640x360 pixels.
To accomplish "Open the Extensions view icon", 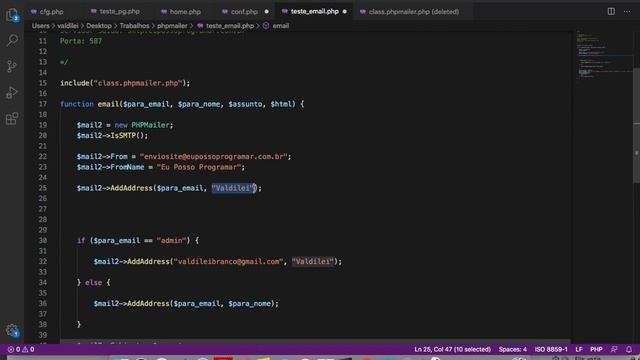I will (12, 119).
